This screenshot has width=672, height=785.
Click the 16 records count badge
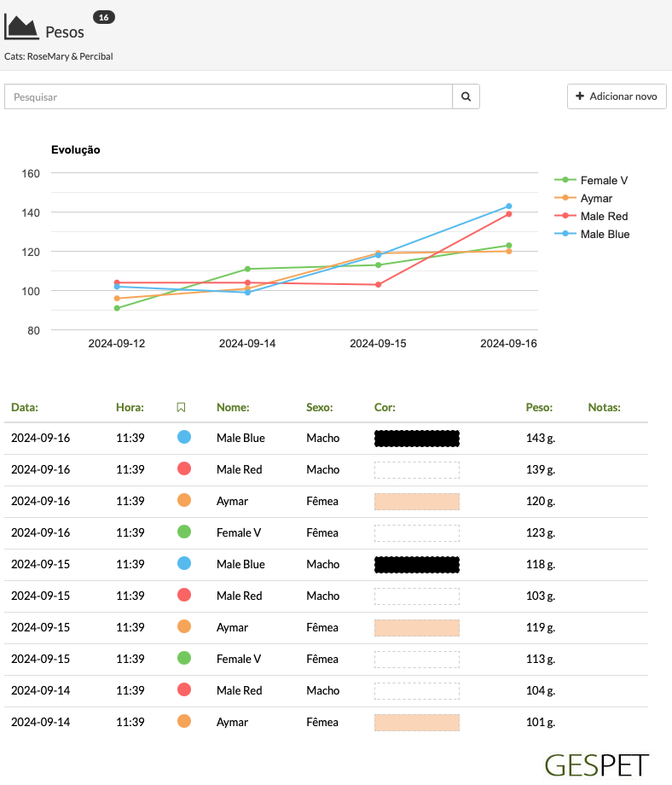[103, 18]
